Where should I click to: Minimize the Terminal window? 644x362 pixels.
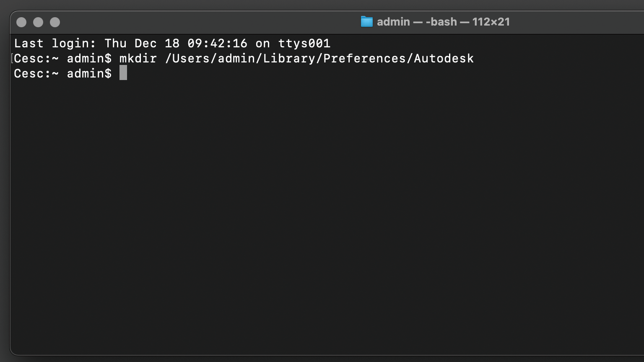tap(38, 22)
